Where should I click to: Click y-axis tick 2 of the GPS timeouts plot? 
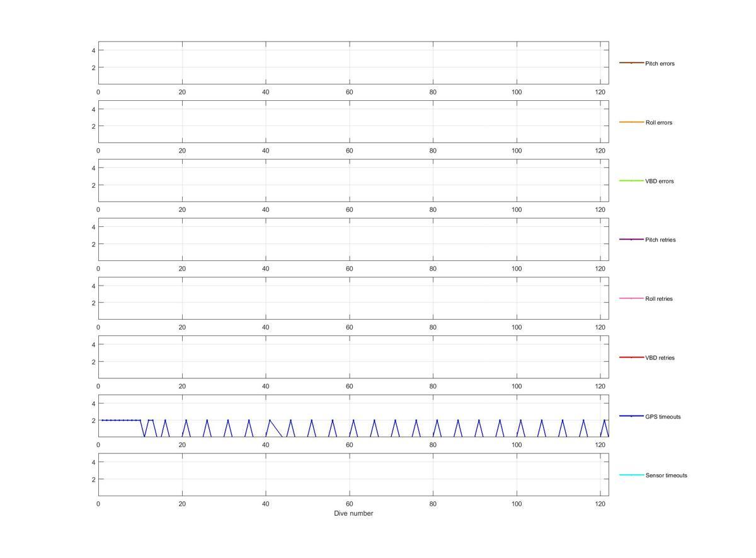[x=93, y=421]
